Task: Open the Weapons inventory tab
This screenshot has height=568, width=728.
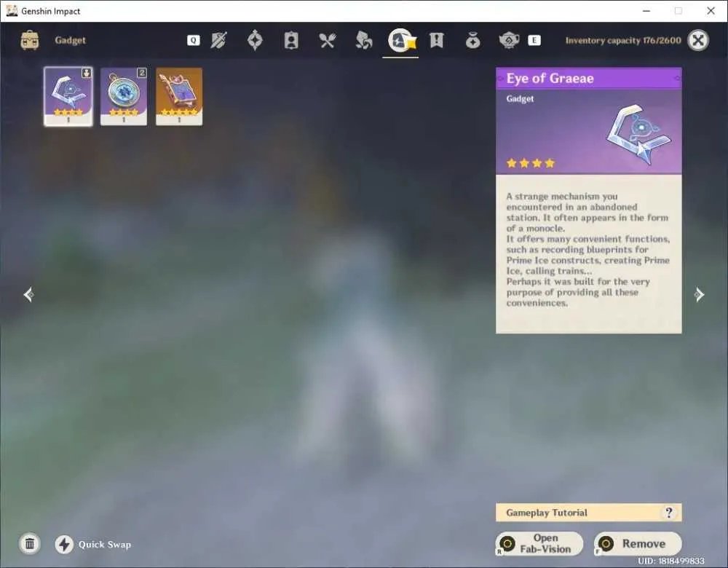Action: pos(218,40)
